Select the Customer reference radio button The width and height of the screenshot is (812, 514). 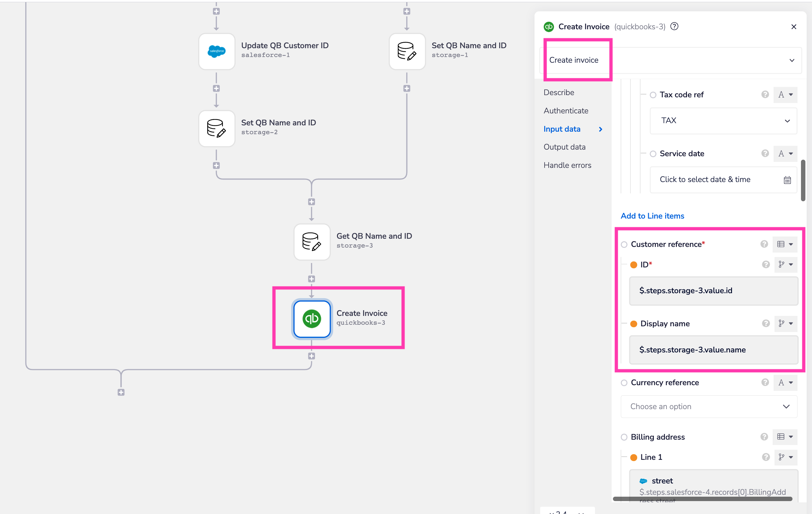click(624, 244)
